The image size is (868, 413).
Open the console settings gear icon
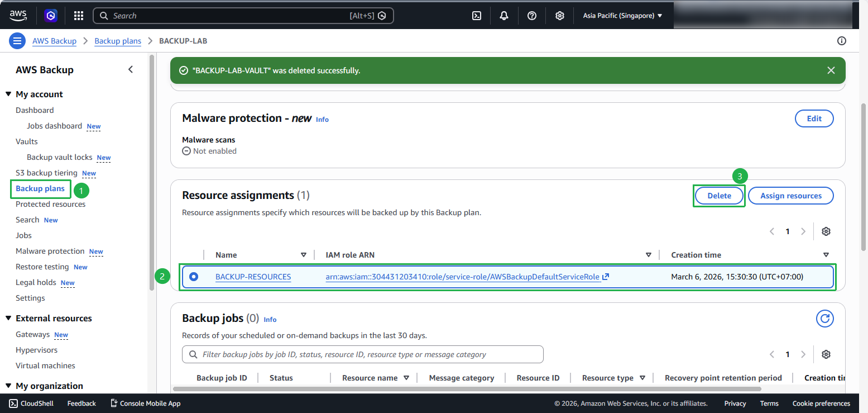coord(560,16)
